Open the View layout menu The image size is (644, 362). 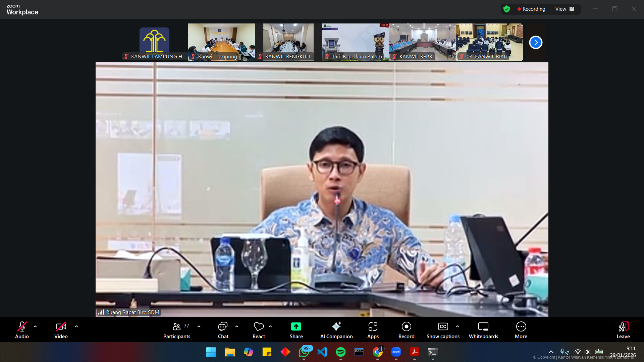[565, 9]
